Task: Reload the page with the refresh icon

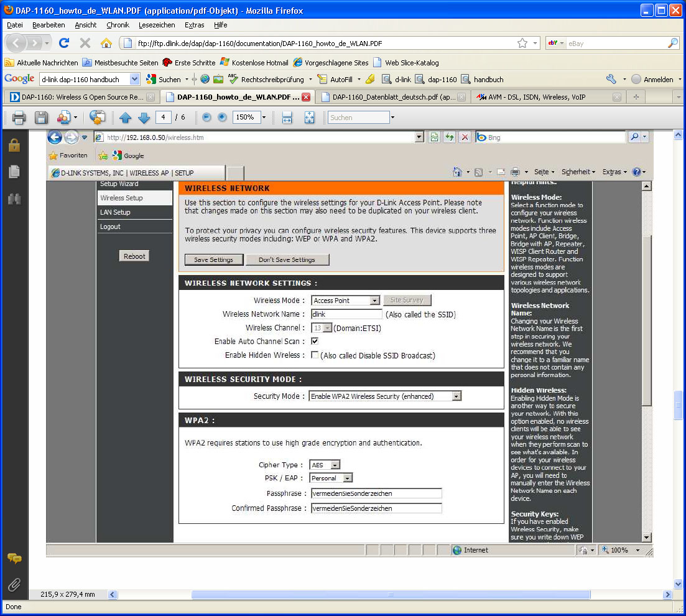Action: pyautogui.click(x=64, y=43)
